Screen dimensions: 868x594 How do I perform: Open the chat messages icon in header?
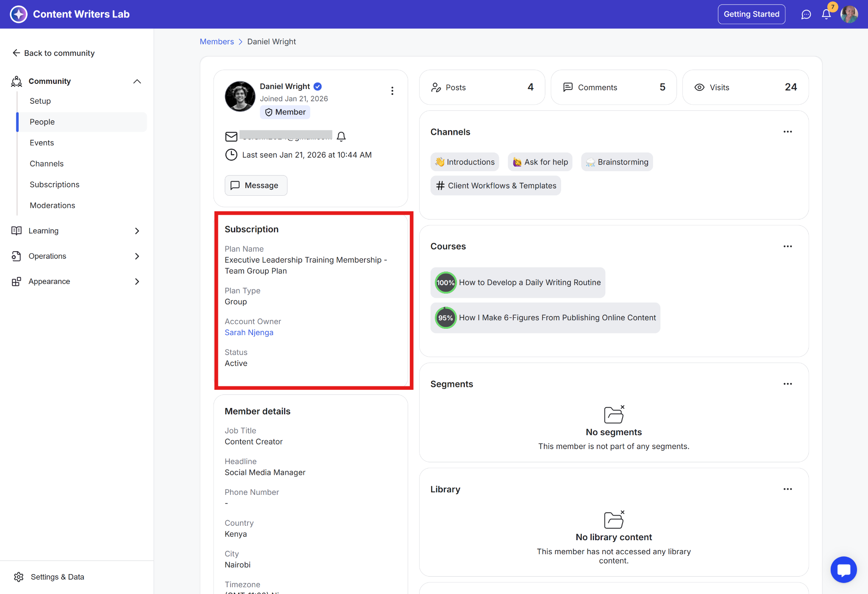pos(806,14)
